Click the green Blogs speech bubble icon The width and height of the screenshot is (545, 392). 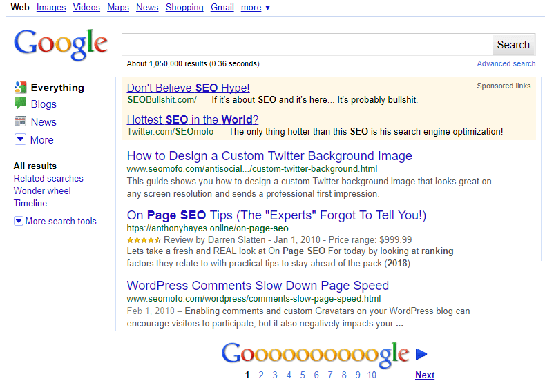(20, 104)
